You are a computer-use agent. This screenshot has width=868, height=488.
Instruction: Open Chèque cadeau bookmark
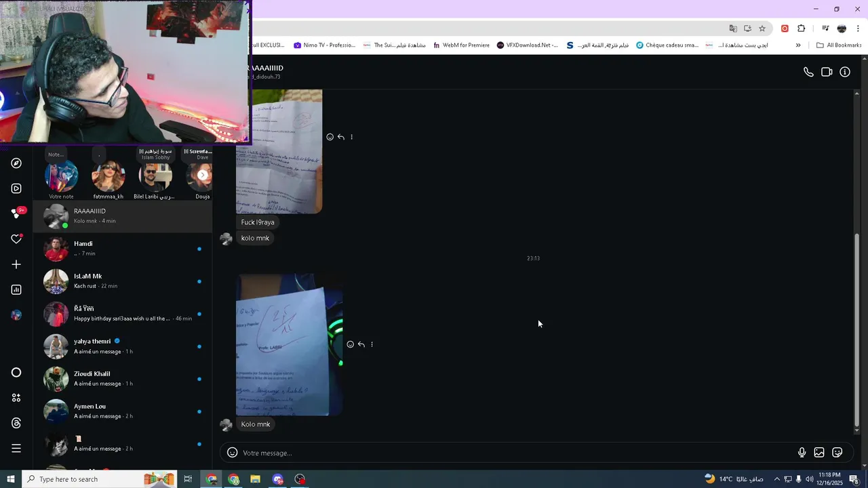(x=667, y=45)
